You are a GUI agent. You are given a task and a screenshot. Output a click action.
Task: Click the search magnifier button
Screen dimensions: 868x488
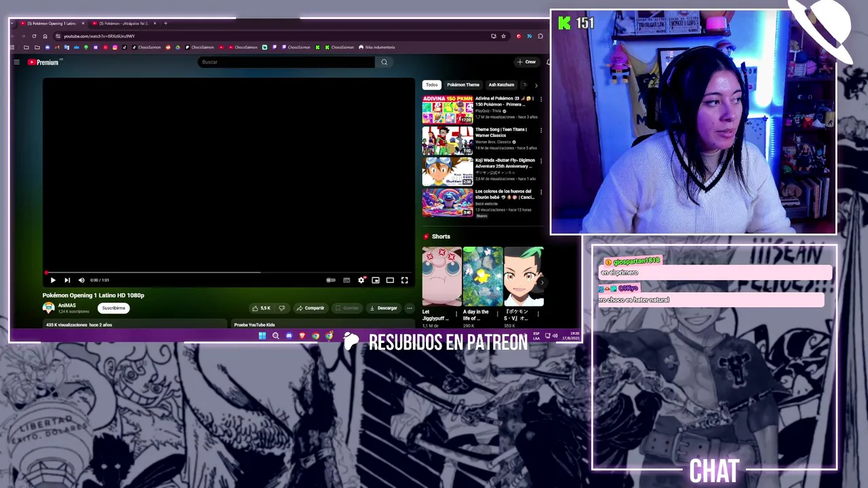[x=384, y=62]
